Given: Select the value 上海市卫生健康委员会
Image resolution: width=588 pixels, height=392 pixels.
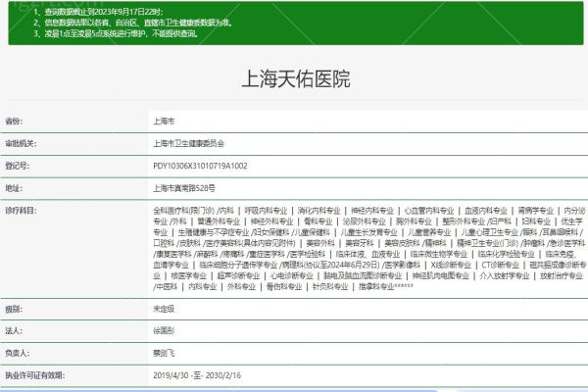Looking at the screenshot, I should click(x=188, y=143).
